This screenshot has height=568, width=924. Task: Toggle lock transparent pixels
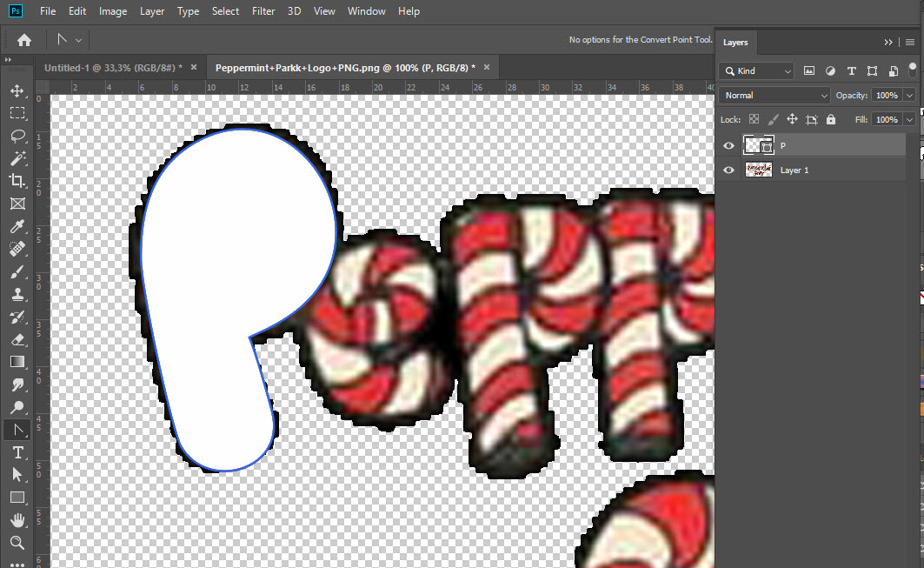coord(754,119)
